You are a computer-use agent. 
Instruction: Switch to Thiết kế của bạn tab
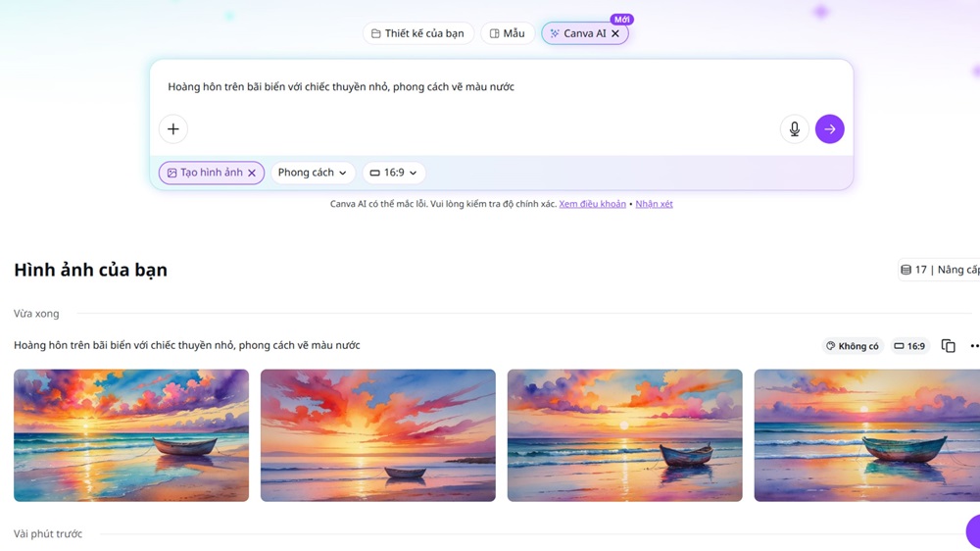click(x=417, y=33)
